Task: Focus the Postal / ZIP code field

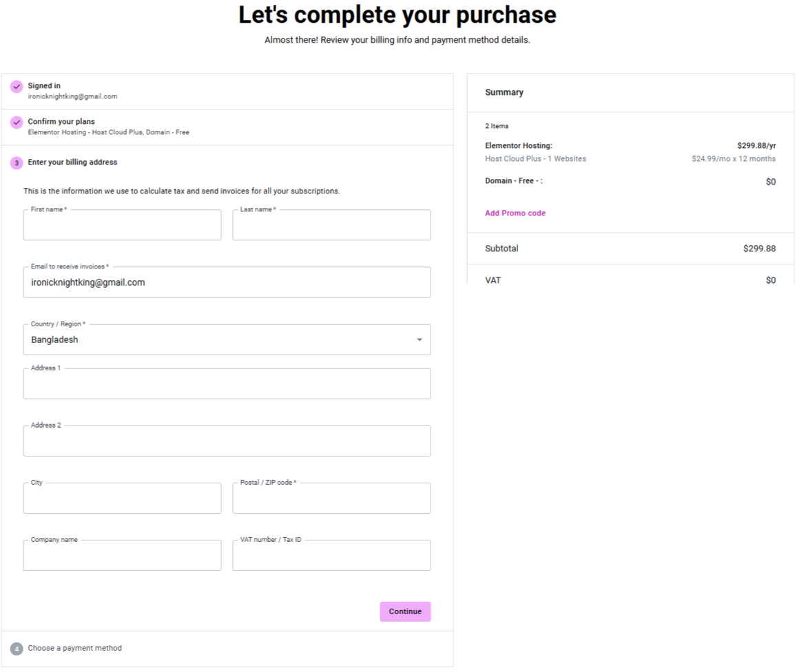Action: point(331,498)
